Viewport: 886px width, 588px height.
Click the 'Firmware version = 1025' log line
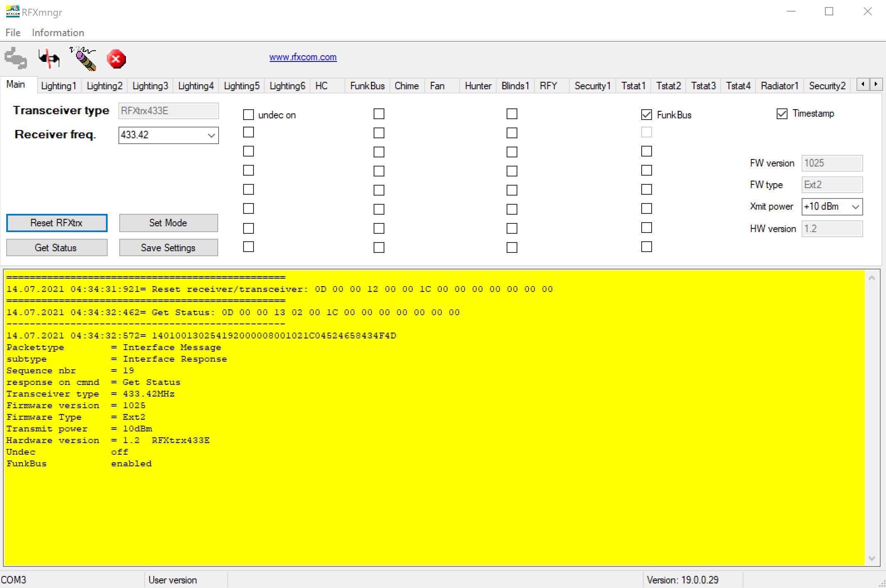click(76, 405)
